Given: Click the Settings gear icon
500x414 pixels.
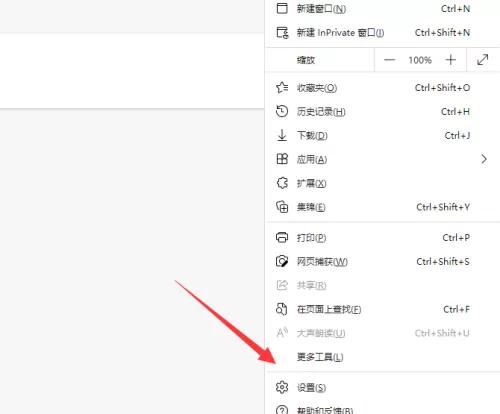Looking at the screenshot, I should tap(282, 387).
